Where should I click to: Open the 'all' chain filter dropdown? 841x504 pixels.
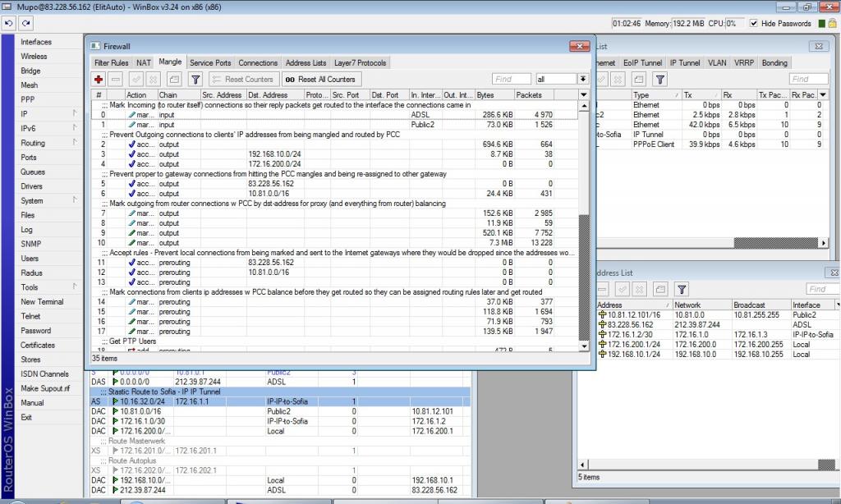pyautogui.click(x=583, y=80)
